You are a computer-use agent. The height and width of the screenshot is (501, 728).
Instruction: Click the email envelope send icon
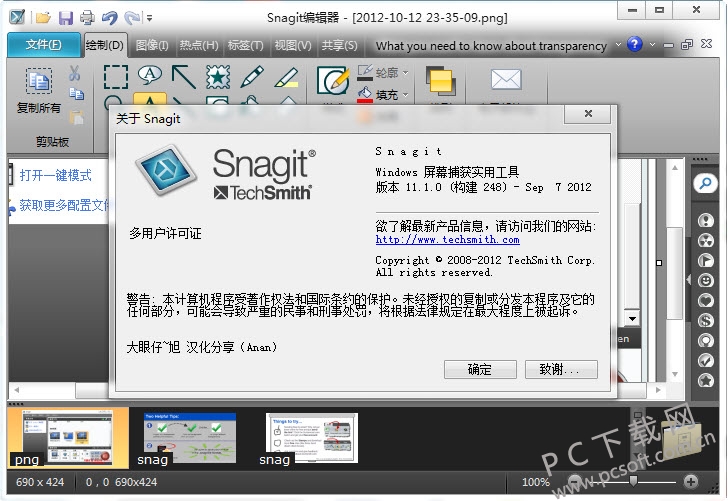(x=506, y=79)
